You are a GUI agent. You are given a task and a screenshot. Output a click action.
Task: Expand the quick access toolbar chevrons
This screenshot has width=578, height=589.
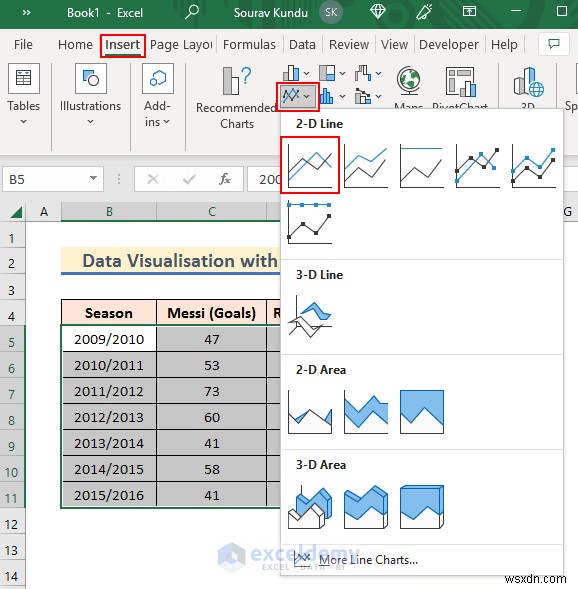tap(26, 12)
